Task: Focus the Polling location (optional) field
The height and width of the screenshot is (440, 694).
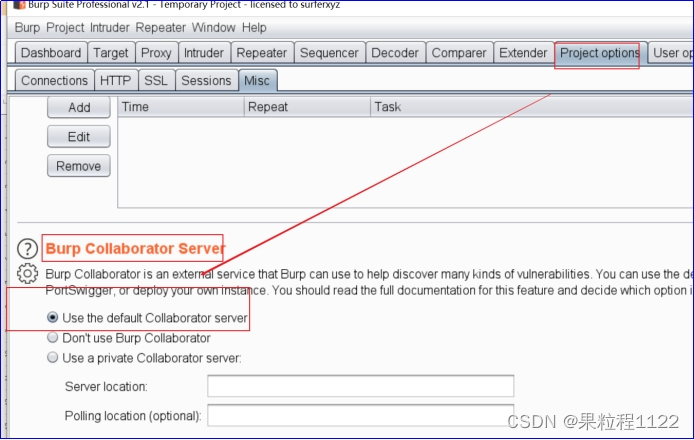Action: (361, 415)
